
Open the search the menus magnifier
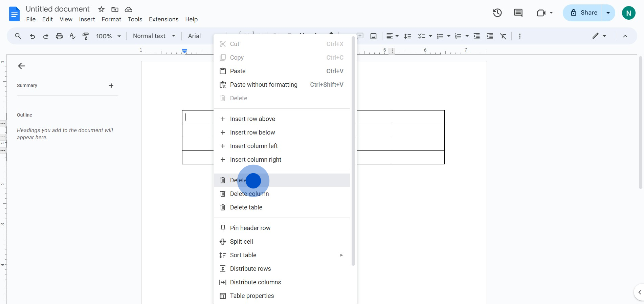coord(18,36)
